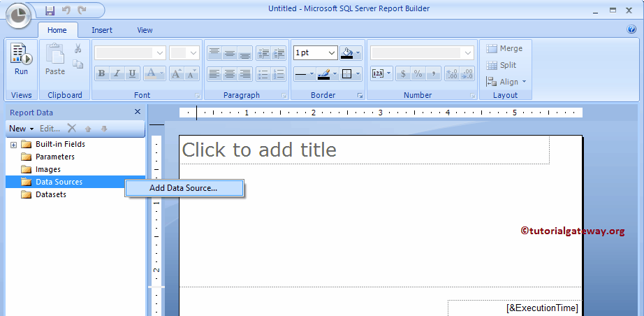This screenshot has width=644, height=316.
Task: Open the Align layout dropdown
Action: point(506,82)
